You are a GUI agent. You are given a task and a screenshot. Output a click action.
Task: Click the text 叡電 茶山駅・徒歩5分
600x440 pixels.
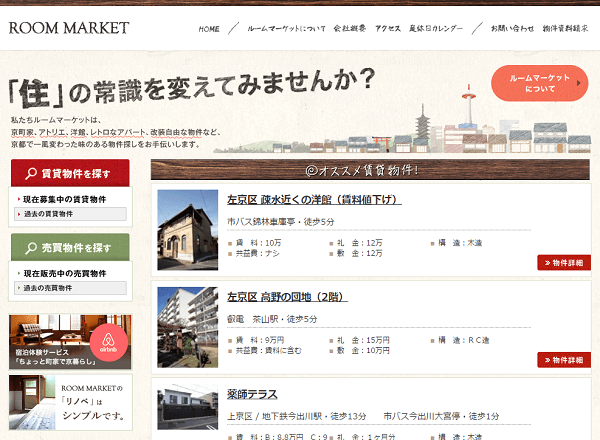(x=272, y=319)
